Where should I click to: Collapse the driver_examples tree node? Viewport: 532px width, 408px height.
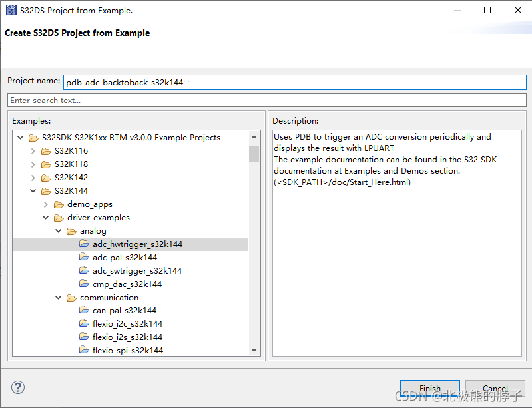coord(46,218)
